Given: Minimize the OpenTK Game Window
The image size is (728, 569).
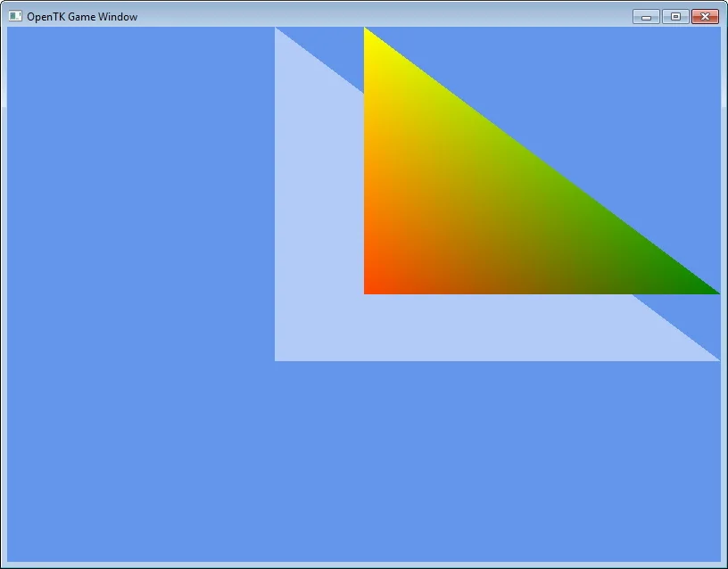Looking at the screenshot, I should coord(646,17).
